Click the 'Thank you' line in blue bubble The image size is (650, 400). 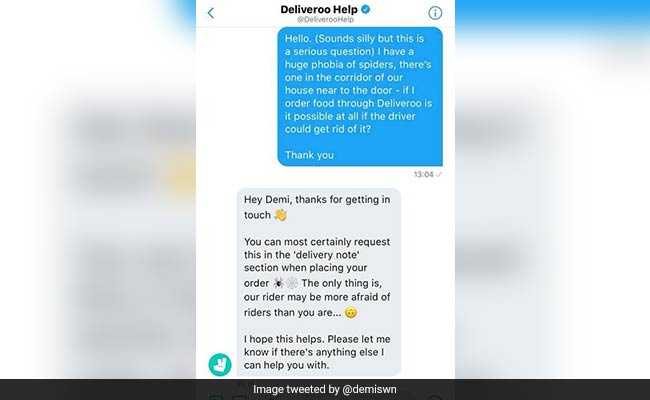(x=309, y=155)
